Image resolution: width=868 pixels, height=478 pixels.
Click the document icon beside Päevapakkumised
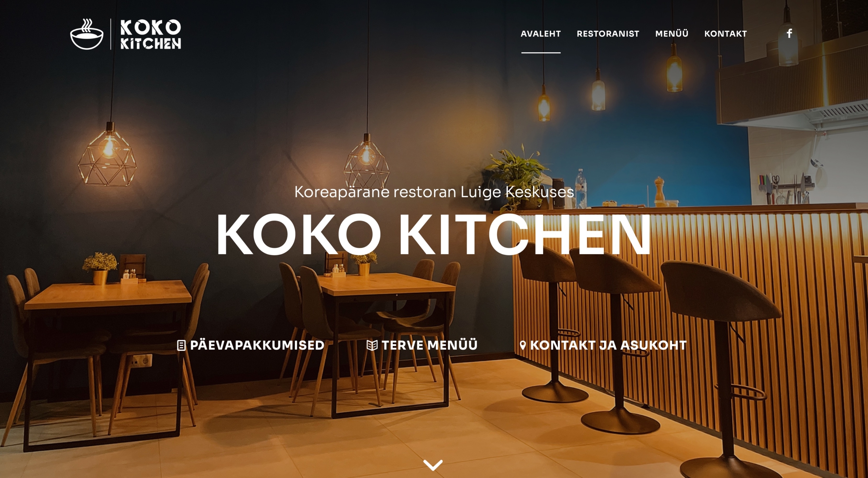[x=181, y=345]
